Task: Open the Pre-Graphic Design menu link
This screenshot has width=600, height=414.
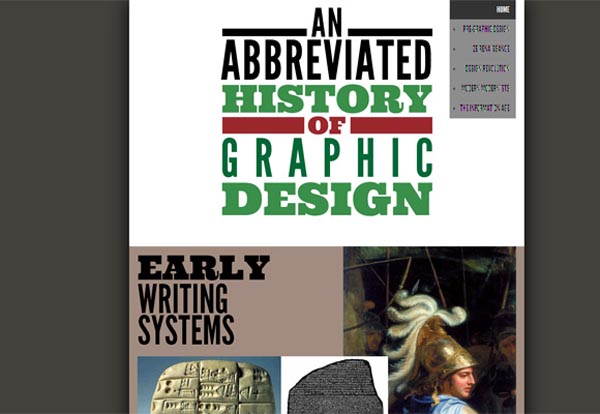Action: pyautogui.click(x=486, y=29)
